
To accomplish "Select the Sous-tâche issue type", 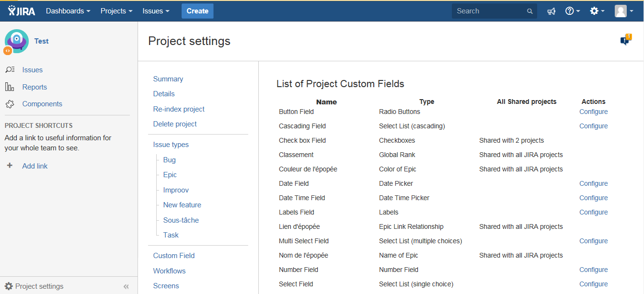I will pyautogui.click(x=181, y=220).
